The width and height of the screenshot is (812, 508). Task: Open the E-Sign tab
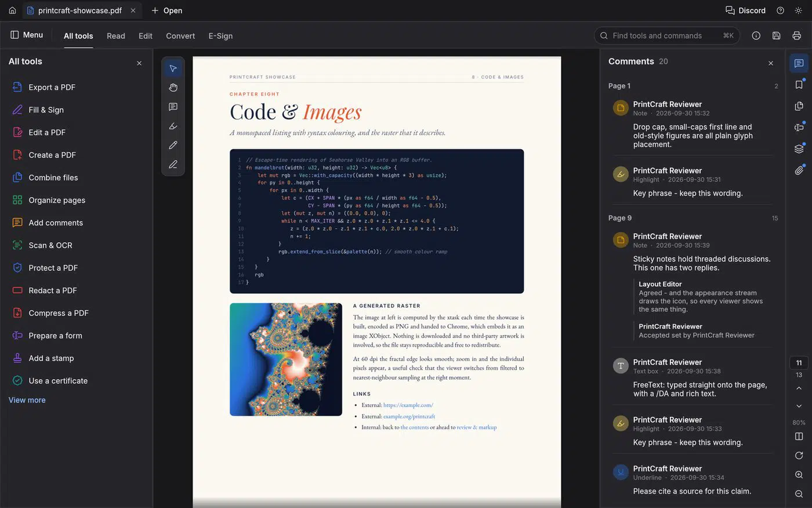pyautogui.click(x=220, y=35)
